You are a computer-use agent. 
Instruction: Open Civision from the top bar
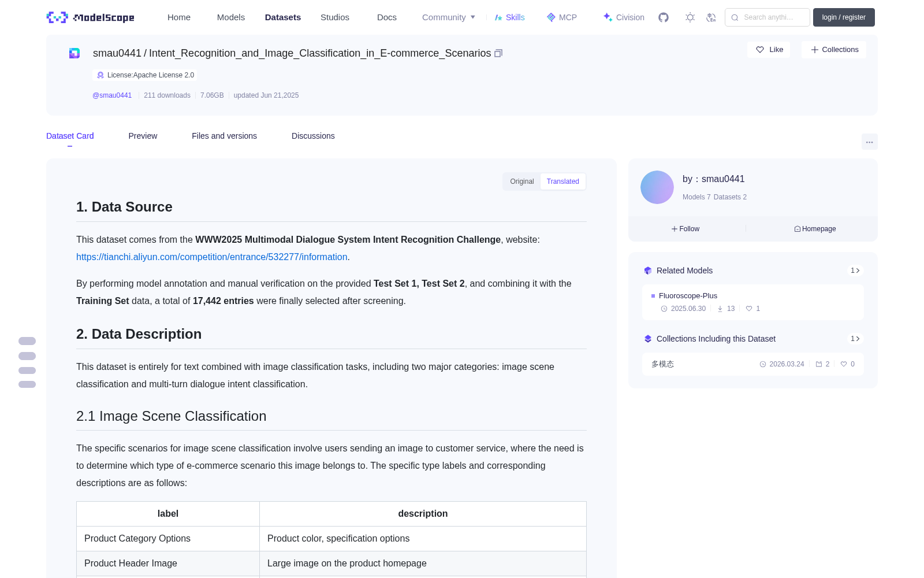tap(624, 17)
